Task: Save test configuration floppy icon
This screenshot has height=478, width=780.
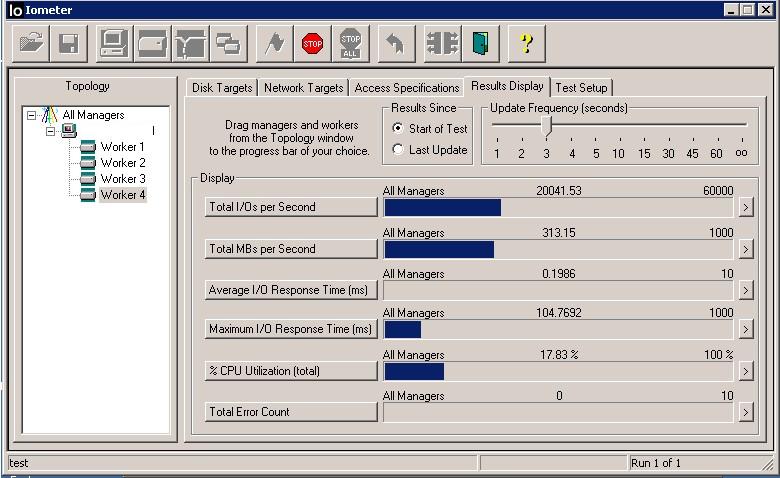Action: tap(69, 44)
